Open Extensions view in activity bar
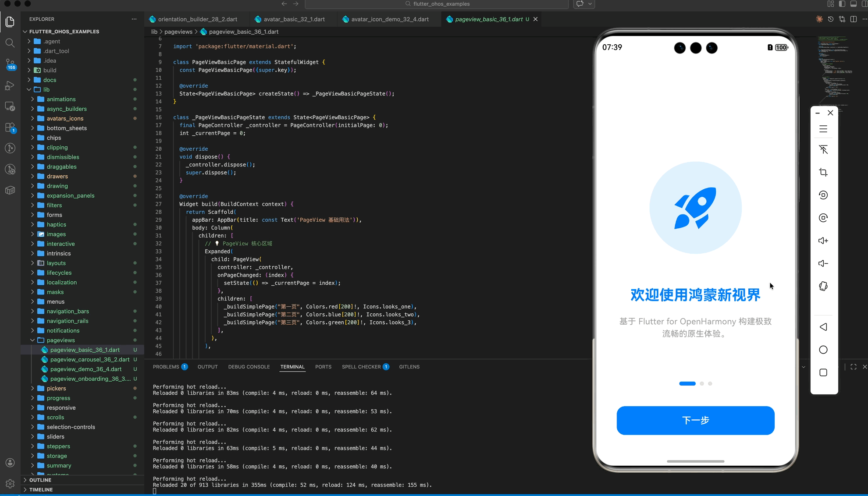Image resolution: width=868 pixels, height=496 pixels. 10,128
